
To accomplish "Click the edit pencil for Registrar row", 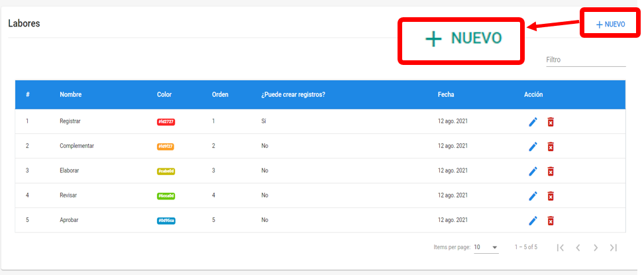I will point(533,122).
